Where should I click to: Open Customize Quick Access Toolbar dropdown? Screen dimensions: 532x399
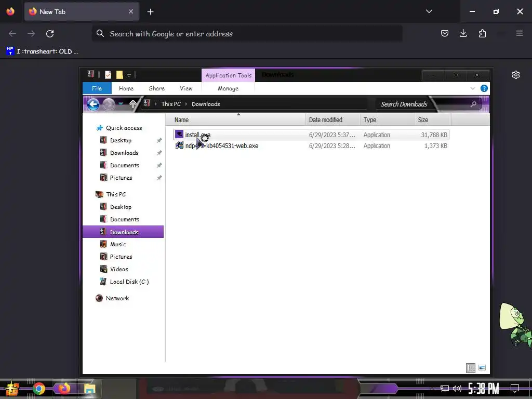click(x=129, y=75)
